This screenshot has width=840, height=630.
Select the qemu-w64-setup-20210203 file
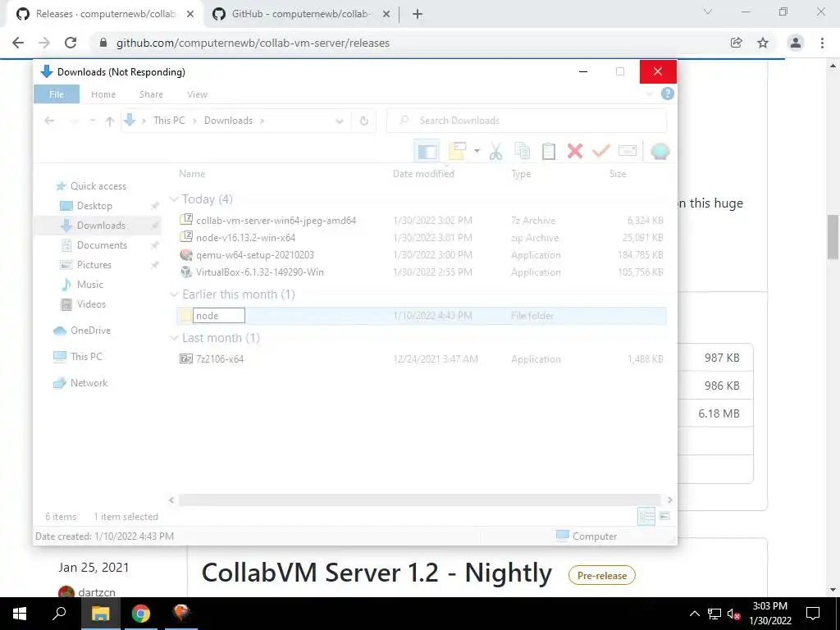255,255
